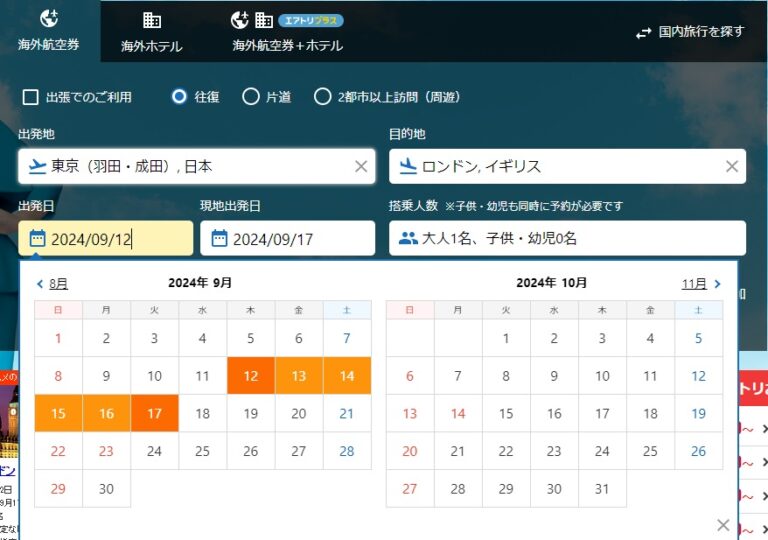This screenshot has width=768, height=540.
Task: Clear the departure city with X icon
Action: click(361, 167)
